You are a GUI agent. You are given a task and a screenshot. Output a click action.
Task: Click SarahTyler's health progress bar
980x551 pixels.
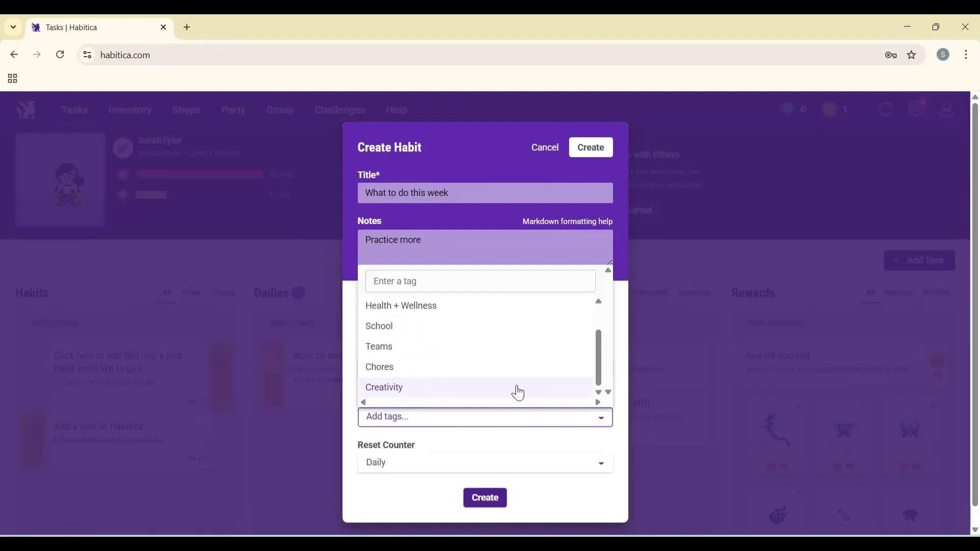[x=199, y=174]
